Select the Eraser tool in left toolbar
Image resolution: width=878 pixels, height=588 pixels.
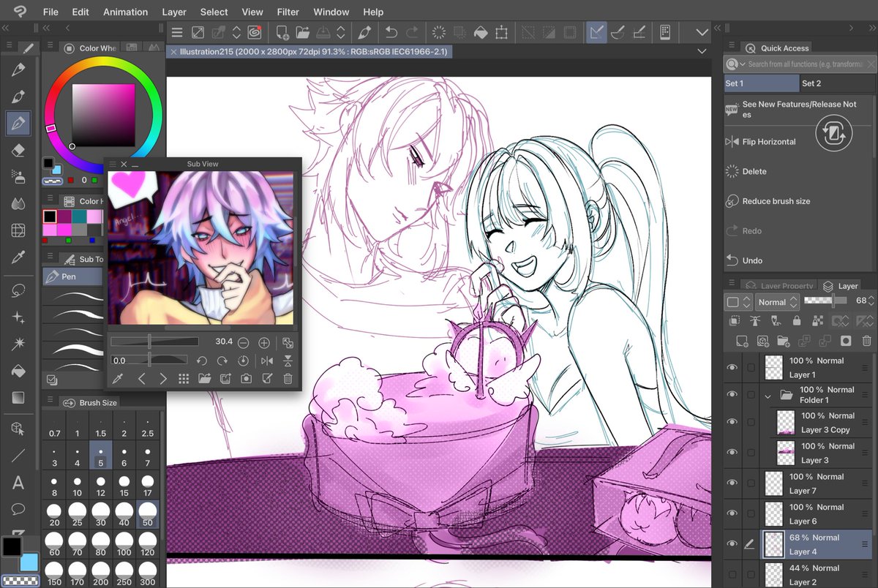click(x=18, y=150)
